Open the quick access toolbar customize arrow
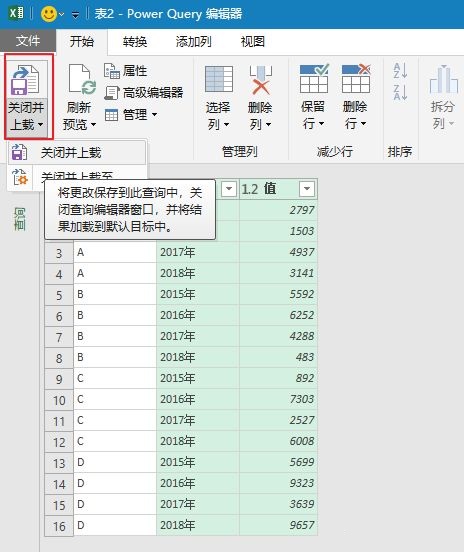The width and height of the screenshot is (464, 552). 75,15
